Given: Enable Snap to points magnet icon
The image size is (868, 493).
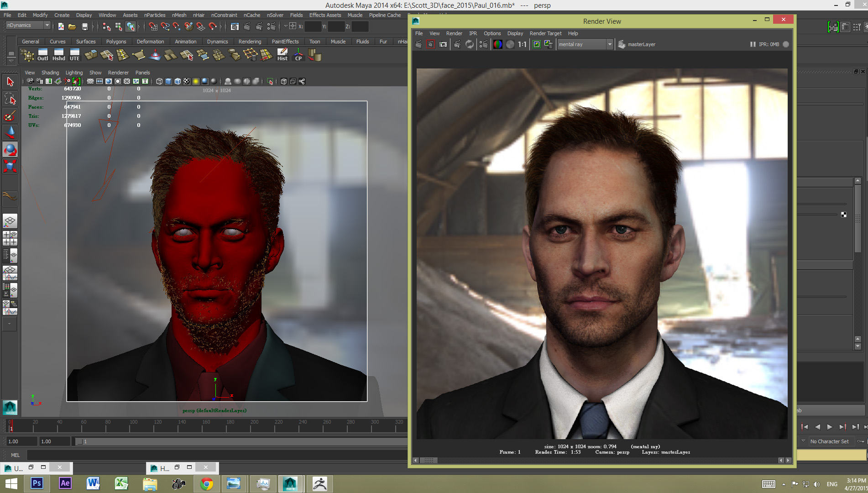Looking at the screenshot, I should (x=177, y=26).
